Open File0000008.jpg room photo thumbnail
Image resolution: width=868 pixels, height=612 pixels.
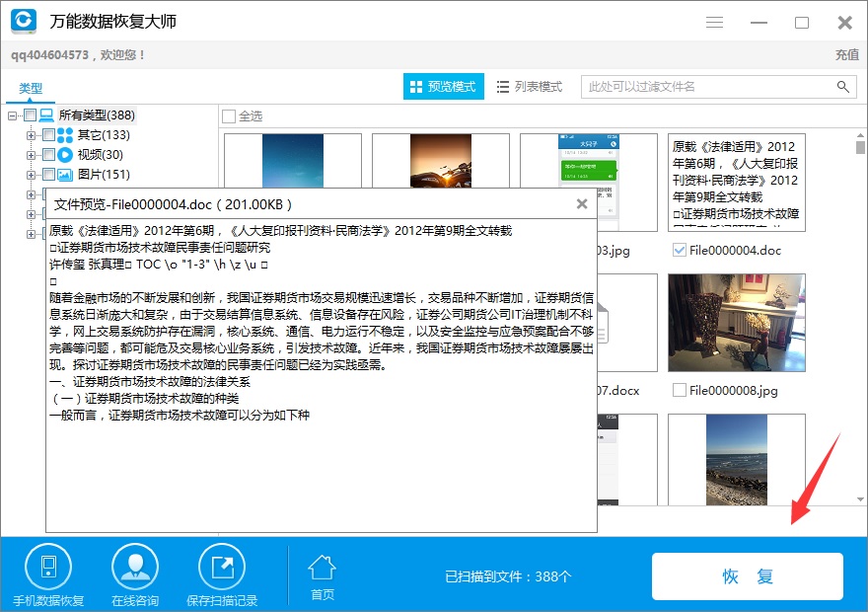736,323
